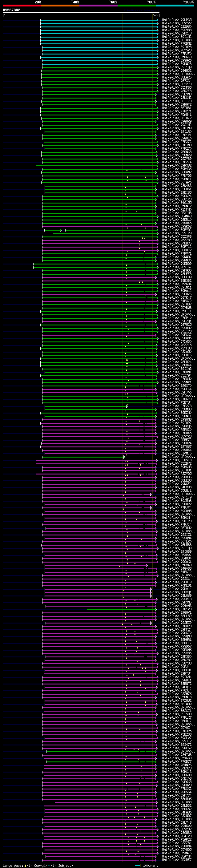Click label UniRef100_Q9LY46
This screenshot has width=197, height=868.
177,823
